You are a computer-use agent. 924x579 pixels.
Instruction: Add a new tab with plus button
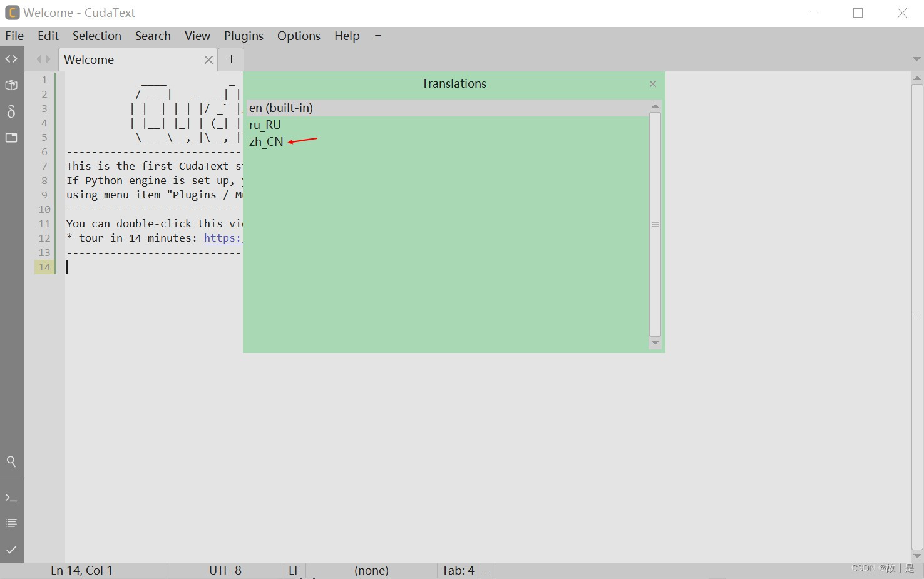231,59
